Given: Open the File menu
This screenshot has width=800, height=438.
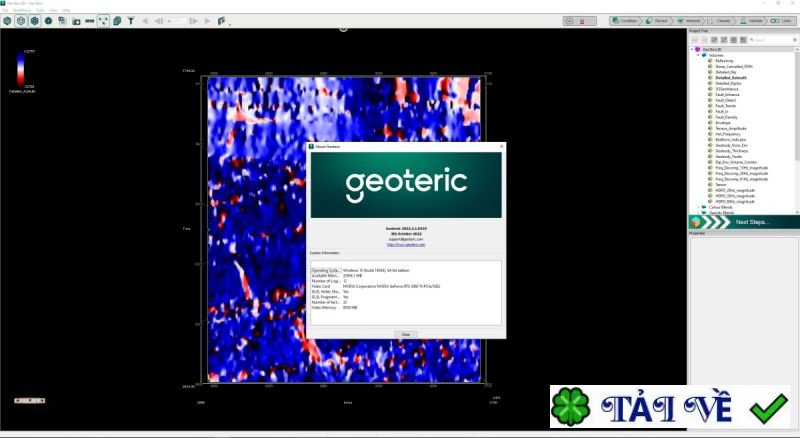Looking at the screenshot, I should click(5, 10).
